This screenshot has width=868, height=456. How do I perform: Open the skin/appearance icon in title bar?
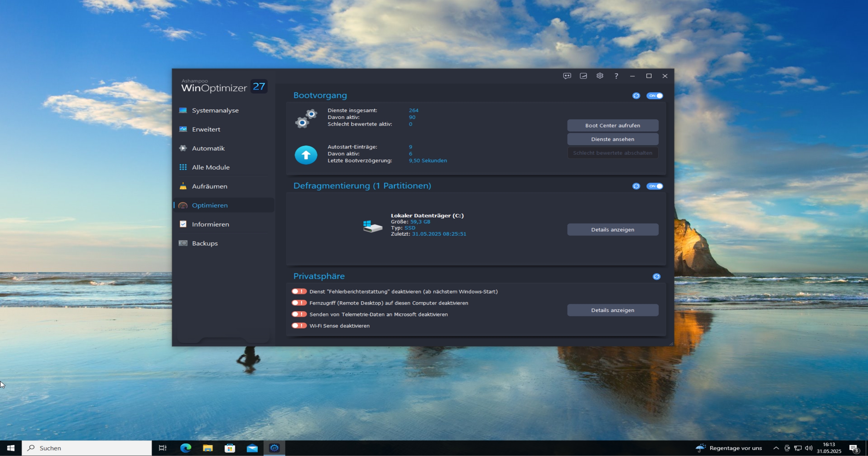(583, 76)
